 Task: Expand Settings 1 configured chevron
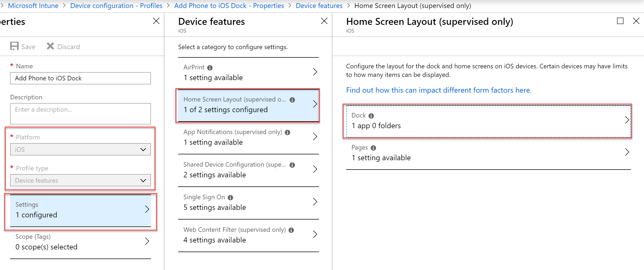coord(147,209)
